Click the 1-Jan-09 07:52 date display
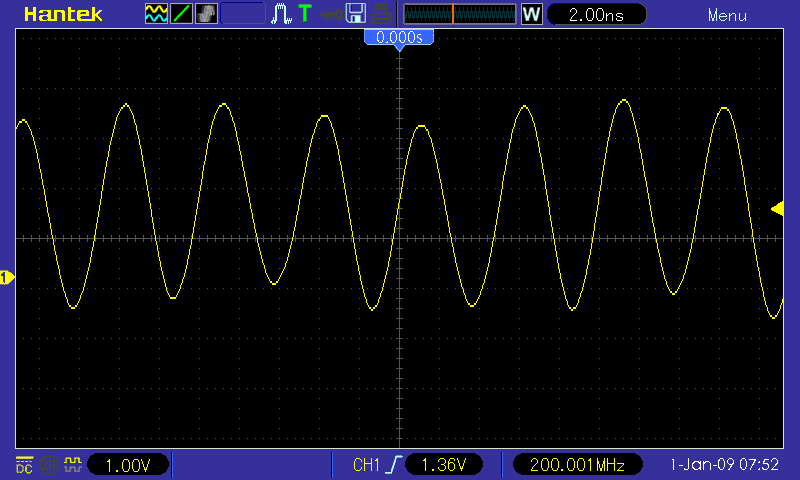Image resolution: width=800 pixels, height=480 pixels. tap(724, 465)
